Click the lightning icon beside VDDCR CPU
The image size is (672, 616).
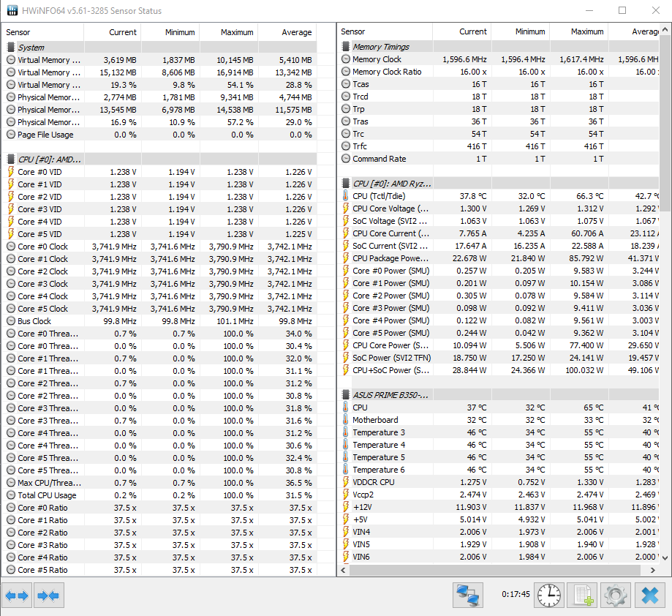click(x=345, y=482)
